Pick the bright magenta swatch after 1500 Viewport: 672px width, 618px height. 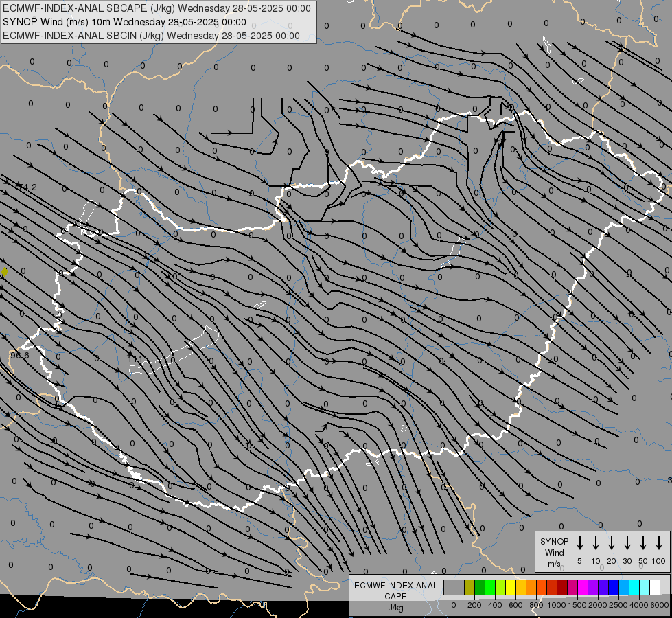583,587
